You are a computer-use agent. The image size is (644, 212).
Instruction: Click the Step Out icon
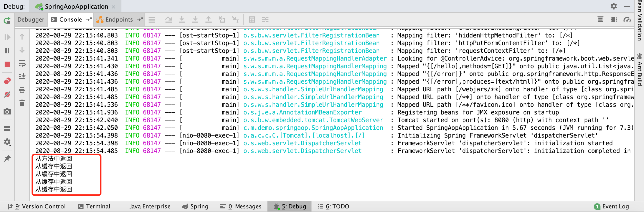tap(209, 20)
